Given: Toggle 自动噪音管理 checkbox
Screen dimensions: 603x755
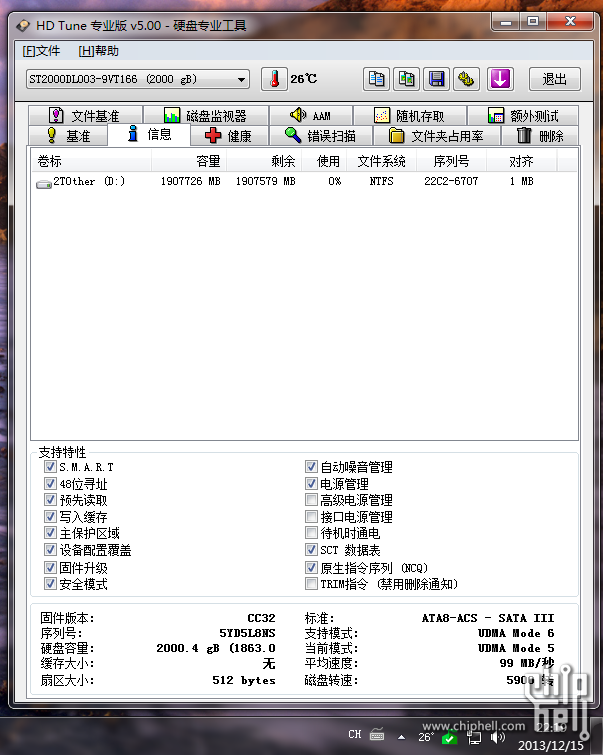Looking at the screenshot, I should 311,467.
